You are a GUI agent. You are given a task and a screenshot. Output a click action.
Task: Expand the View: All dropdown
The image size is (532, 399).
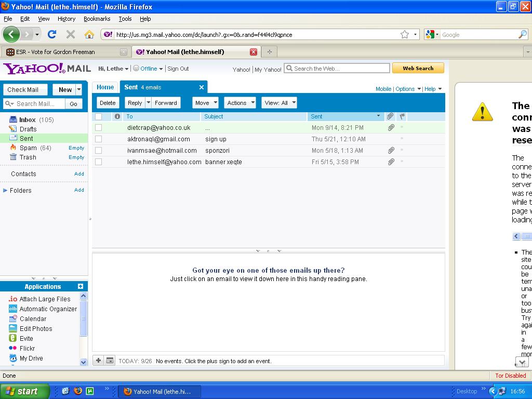click(x=280, y=103)
